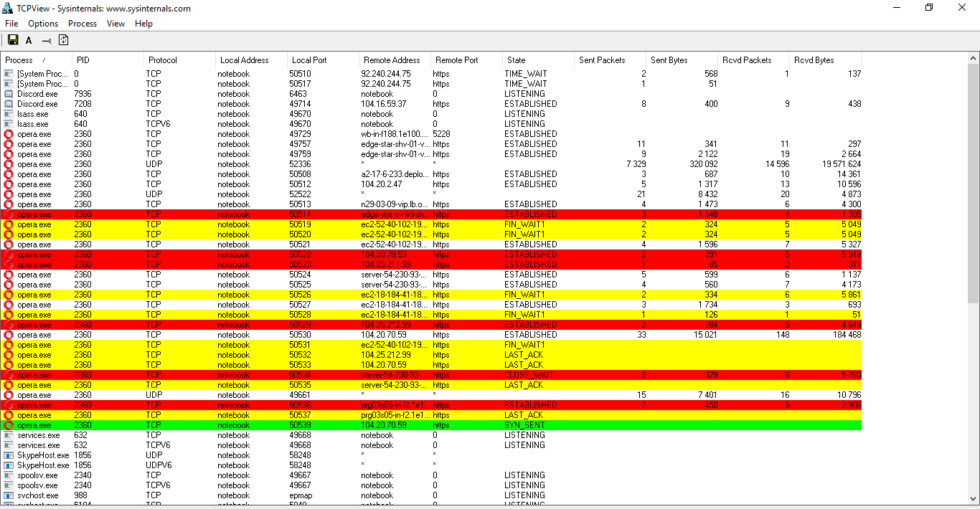Sort by the PID column header
This screenshot has height=509, width=980.
tap(108, 60)
